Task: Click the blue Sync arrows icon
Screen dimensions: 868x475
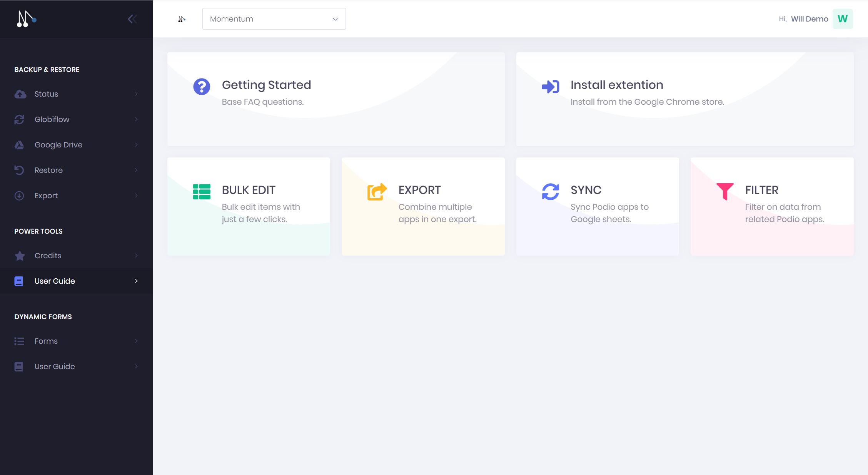Action: [x=550, y=191]
